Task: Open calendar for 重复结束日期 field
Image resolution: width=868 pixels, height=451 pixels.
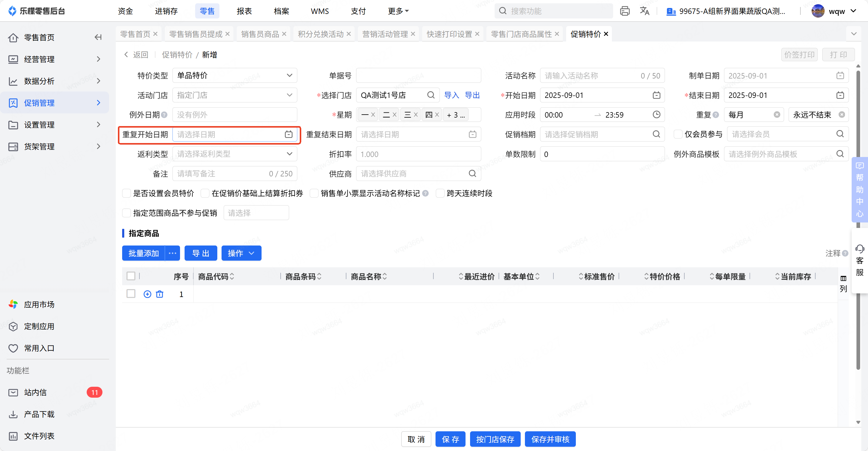Action: point(472,135)
